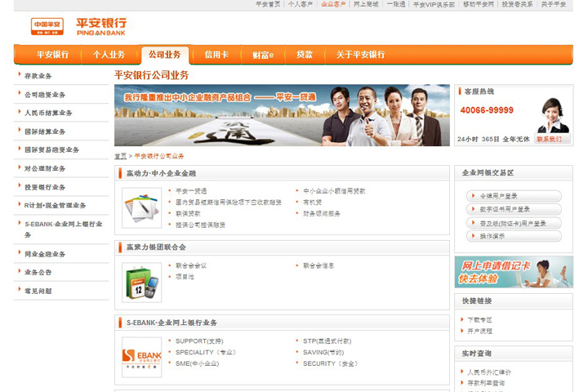Expand 投资银行业务 in the left sidebar
The width and height of the screenshot is (588, 392).
pyautogui.click(x=46, y=187)
